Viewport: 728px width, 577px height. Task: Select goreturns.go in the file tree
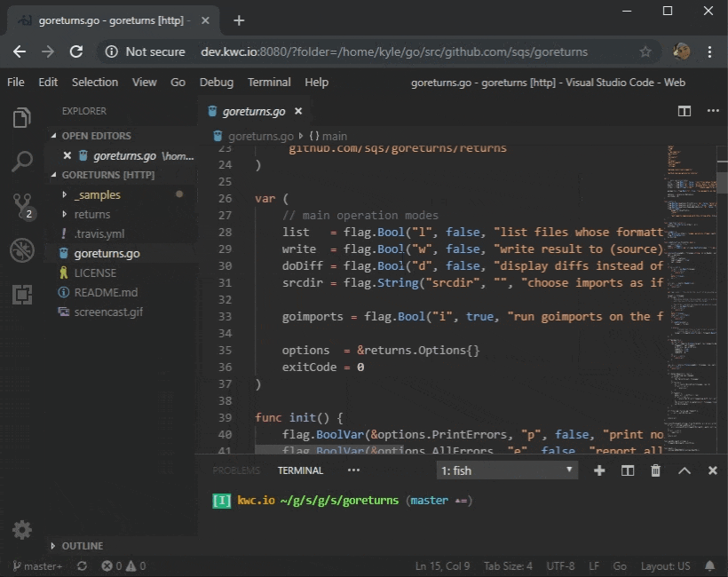tap(107, 253)
